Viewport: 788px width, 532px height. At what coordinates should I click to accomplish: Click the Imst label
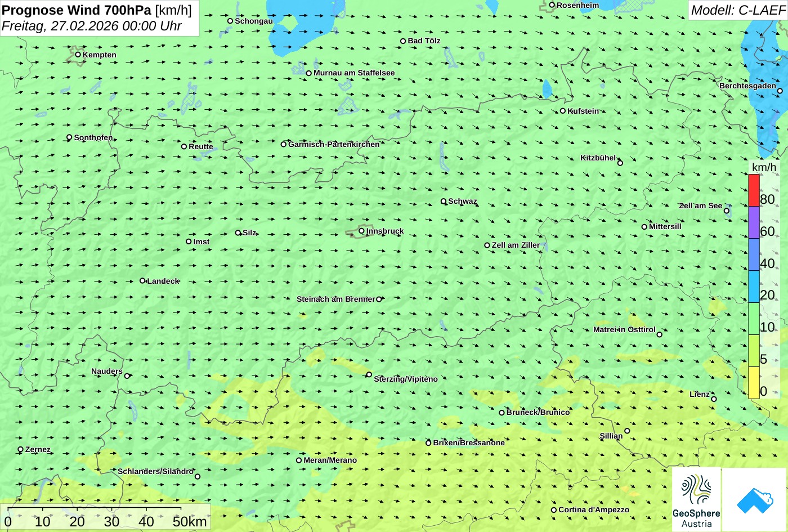point(202,242)
